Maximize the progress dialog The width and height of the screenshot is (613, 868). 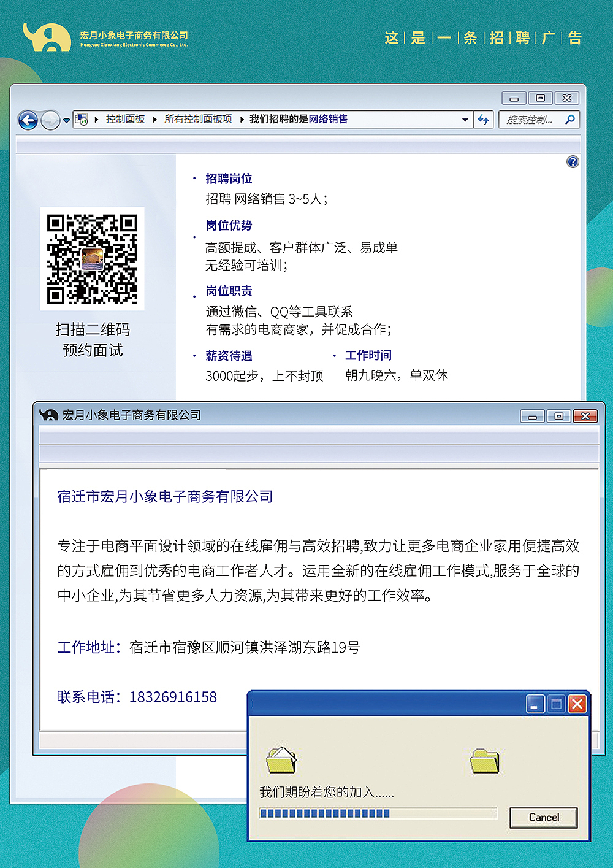point(557,704)
